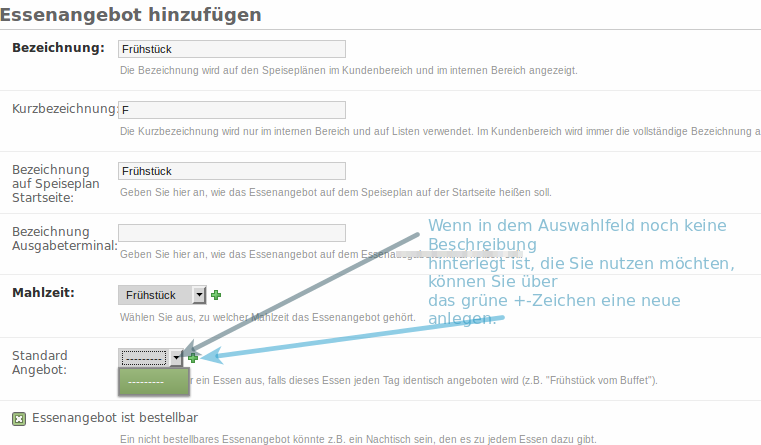The width and height of the screenshot is (761, 445).
Task: Toggle 'Essenangebot ist bestellbar' checkbox
Action: click(x=19, y=419)
